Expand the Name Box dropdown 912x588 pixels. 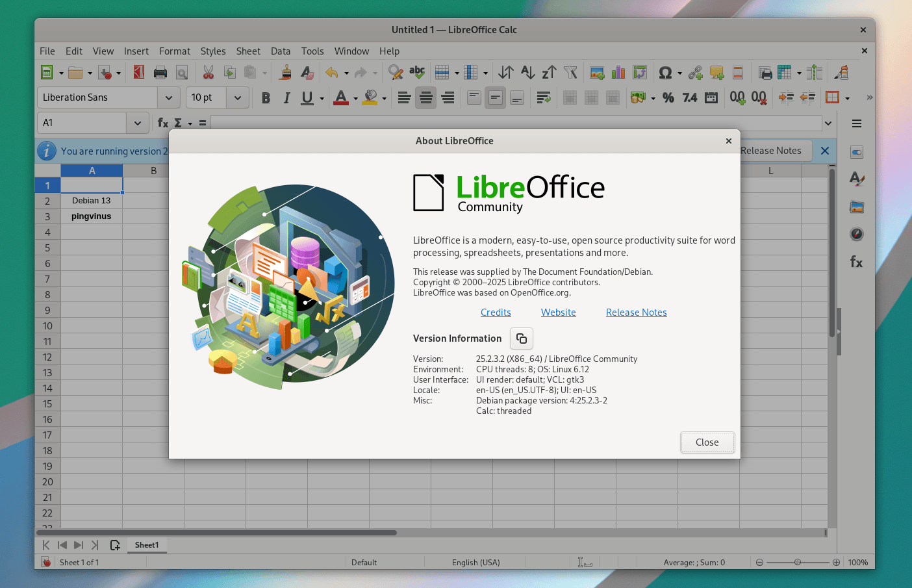coord(137,123)
